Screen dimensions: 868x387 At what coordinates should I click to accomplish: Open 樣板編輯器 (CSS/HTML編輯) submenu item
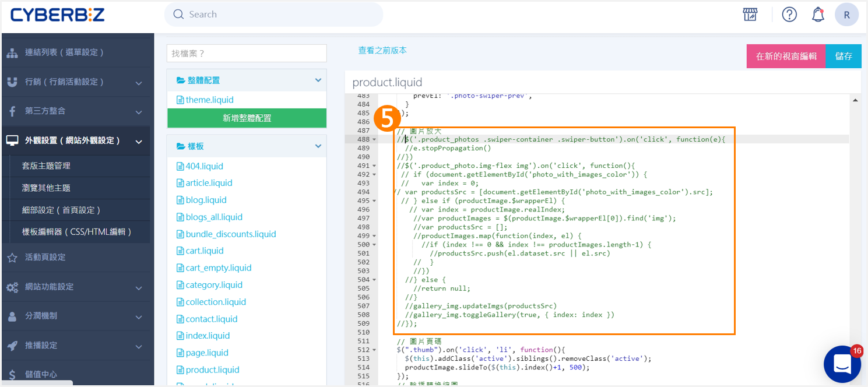tap(76, 232)
